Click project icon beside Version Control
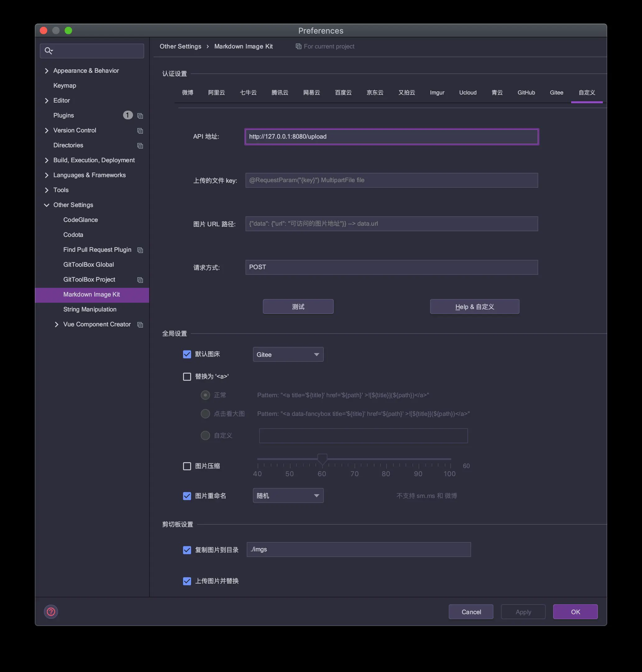This screenshot has width=642, height=672. pos(140,131)
